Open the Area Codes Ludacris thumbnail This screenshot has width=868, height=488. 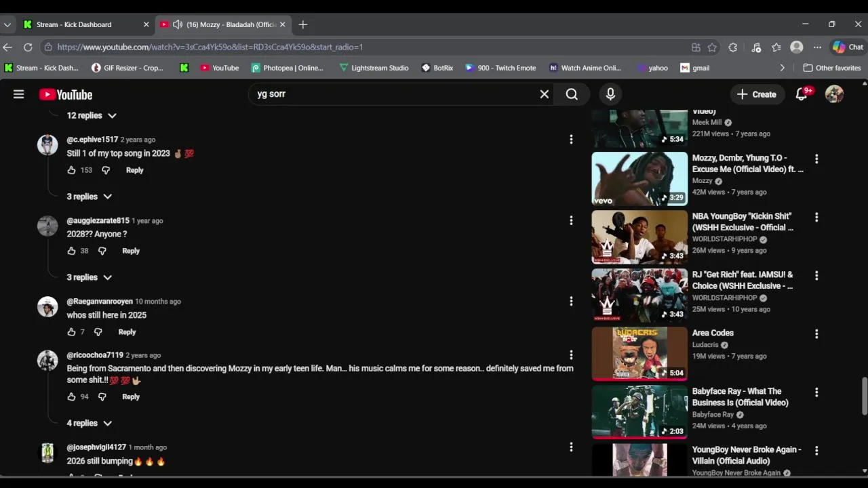(x=639, y=353)
